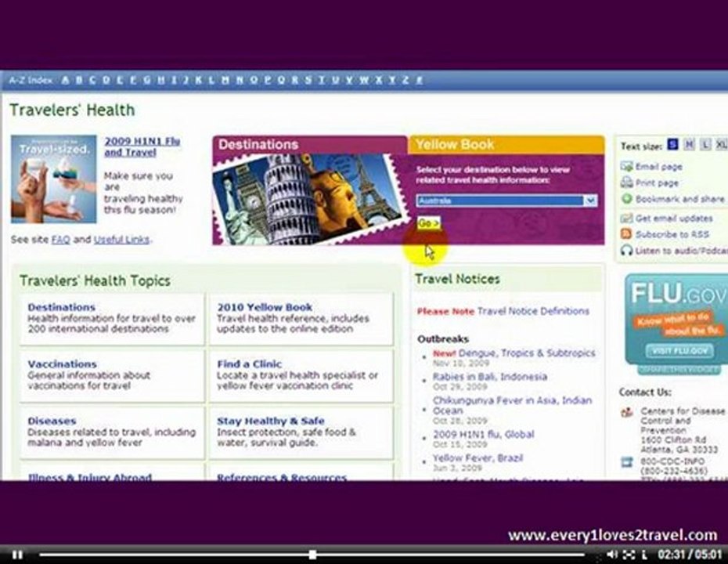Click the Subscribe to RSS link text

pyautogui.click(x=672, y=235)
